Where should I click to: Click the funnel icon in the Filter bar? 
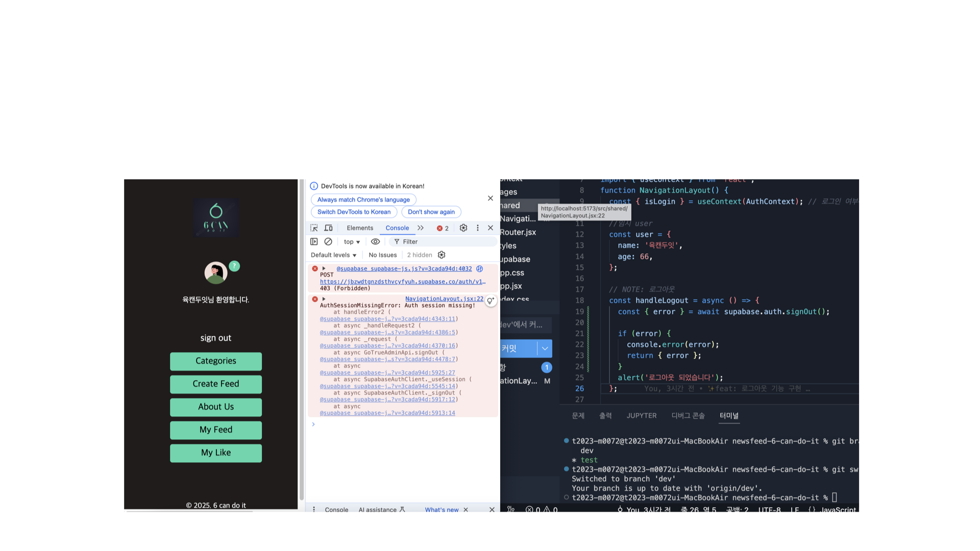[397, 241]
